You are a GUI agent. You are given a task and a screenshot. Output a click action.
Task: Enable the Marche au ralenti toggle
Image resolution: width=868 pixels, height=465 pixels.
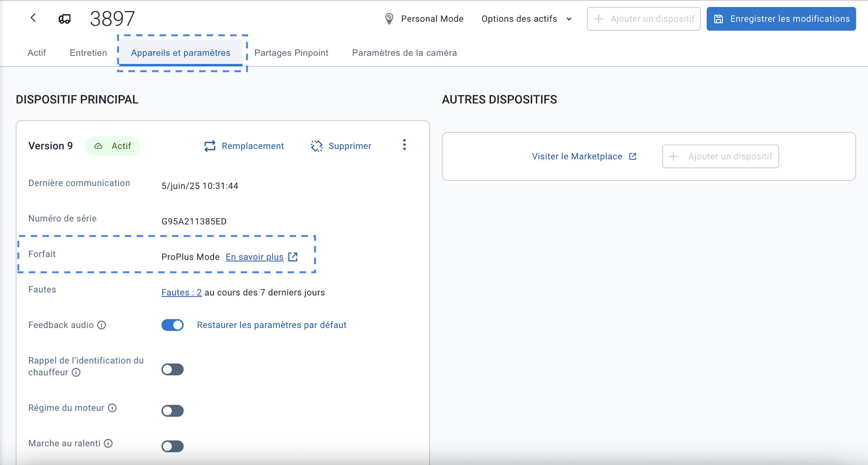tap(173, 446)
